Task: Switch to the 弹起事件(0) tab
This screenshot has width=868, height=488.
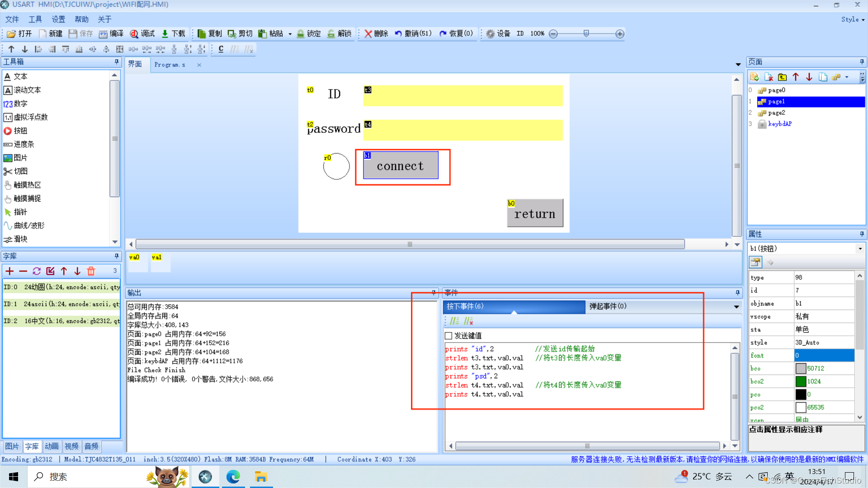Action: (x=608, y=306)
